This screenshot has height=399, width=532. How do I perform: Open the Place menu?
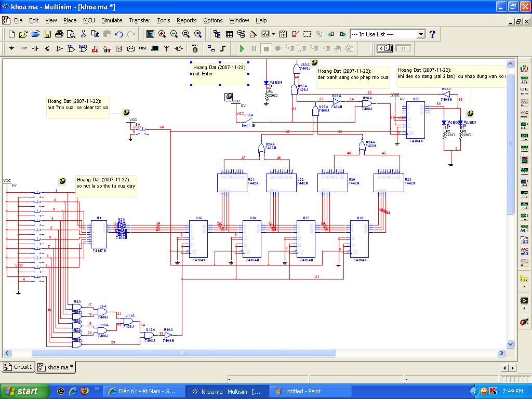click(70, 20)
